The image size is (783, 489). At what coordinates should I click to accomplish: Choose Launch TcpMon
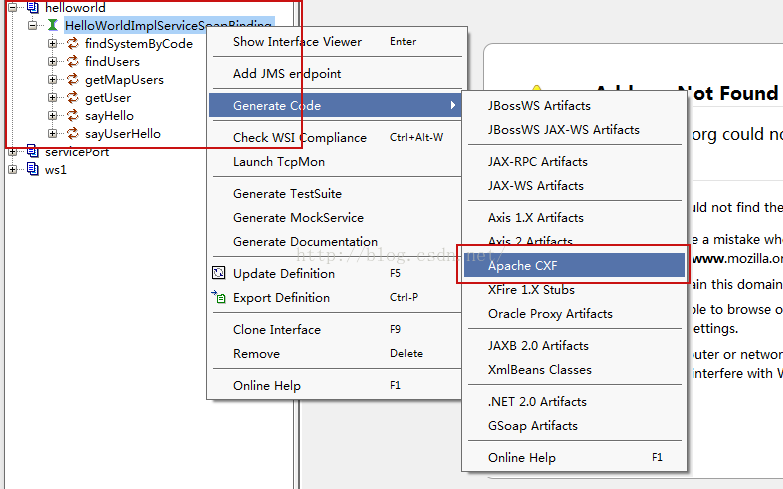pos(335,161)
